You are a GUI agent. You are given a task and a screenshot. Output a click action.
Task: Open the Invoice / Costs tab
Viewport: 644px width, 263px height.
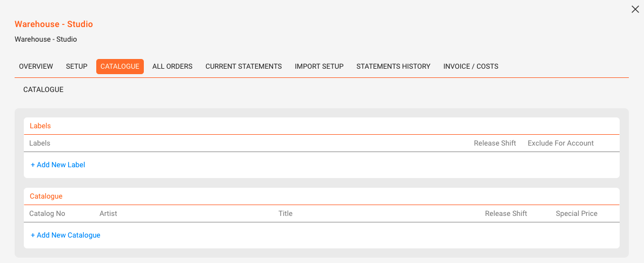click(x=470, y=66)
